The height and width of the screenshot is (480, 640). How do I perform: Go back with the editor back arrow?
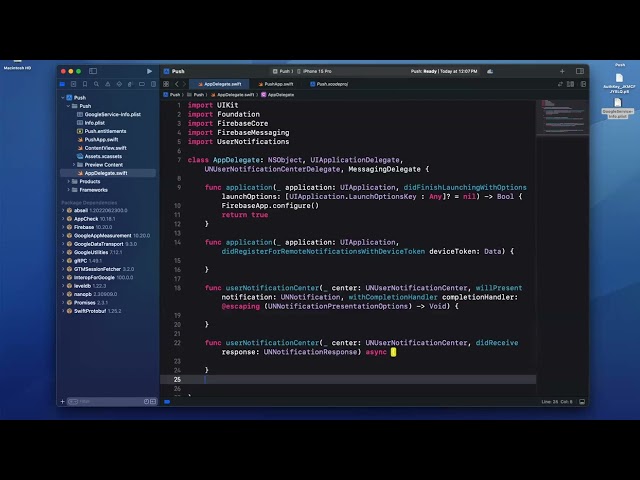click(x=177, y=84)
